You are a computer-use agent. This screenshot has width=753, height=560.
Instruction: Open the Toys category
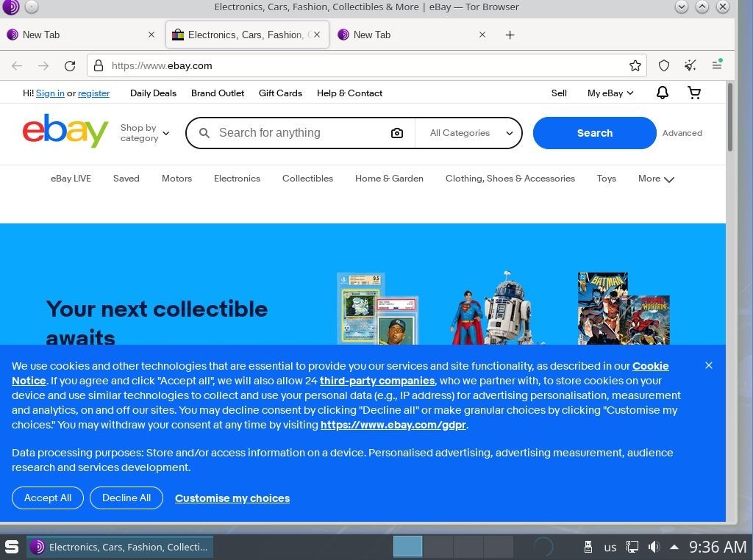(x=606, y=179)
